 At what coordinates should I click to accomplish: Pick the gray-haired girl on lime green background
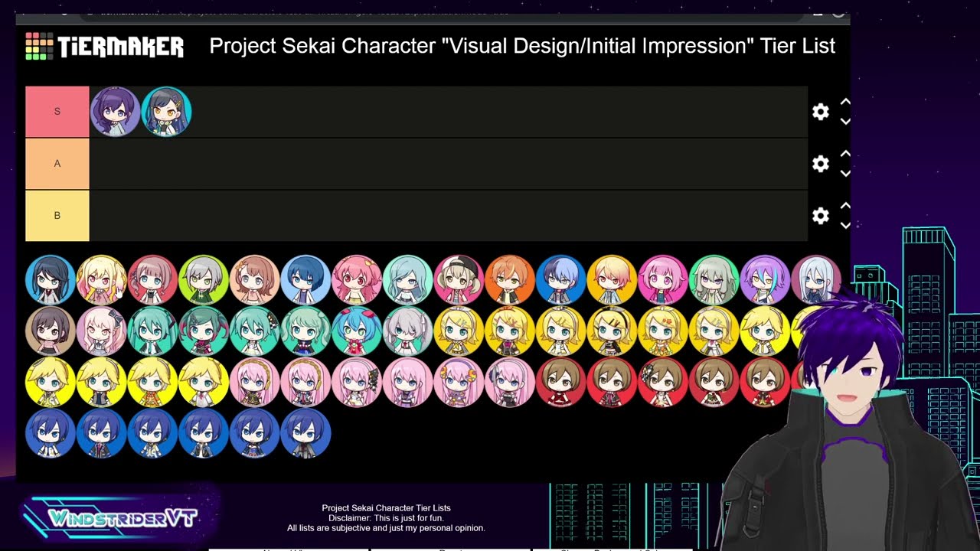(x=204, y=280)
